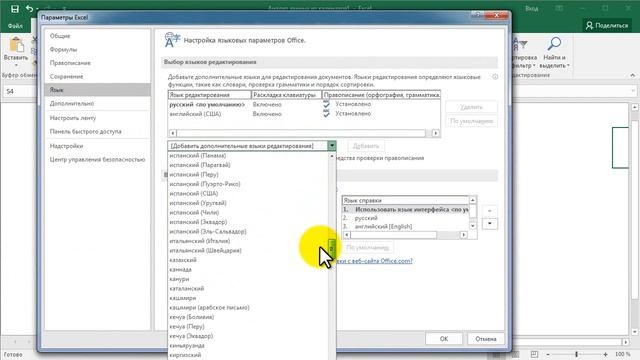Click up arrow of help language list scrollbar
The height and width of the screenshot is (360, 640).
473,200
